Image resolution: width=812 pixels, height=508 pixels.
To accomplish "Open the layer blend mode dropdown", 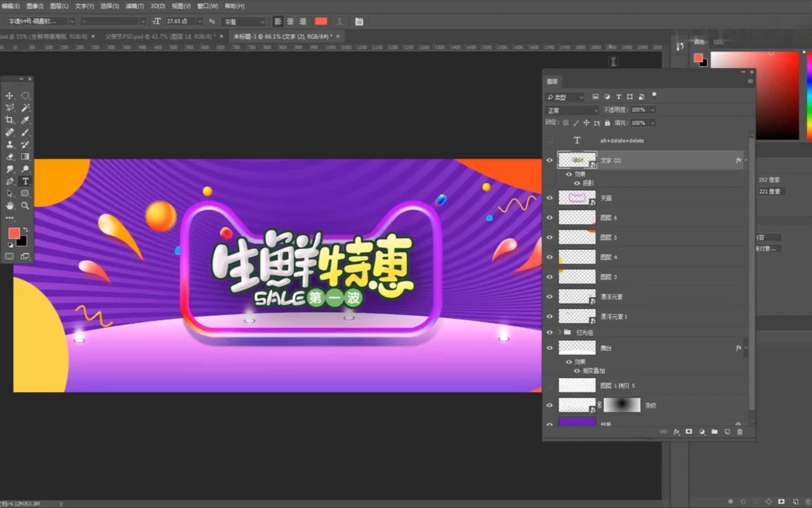I will 572,110.
